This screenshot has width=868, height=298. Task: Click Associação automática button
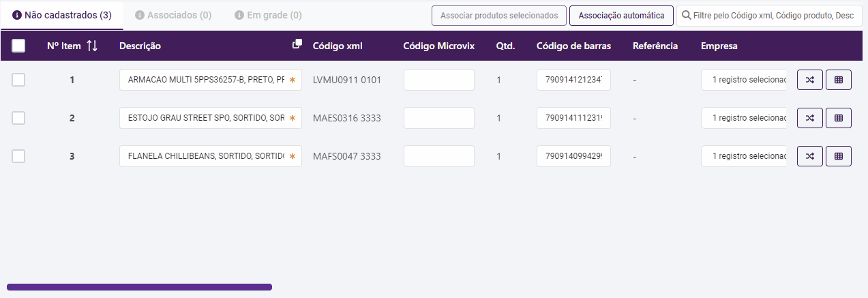pos(621,15)
